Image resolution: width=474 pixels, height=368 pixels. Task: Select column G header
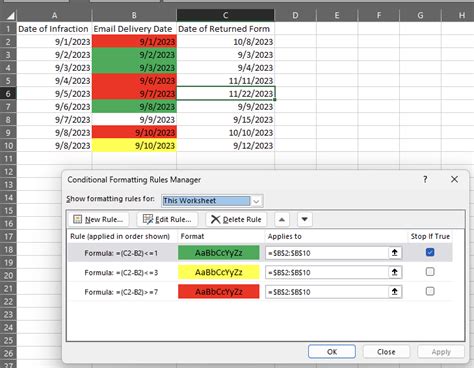420,15
